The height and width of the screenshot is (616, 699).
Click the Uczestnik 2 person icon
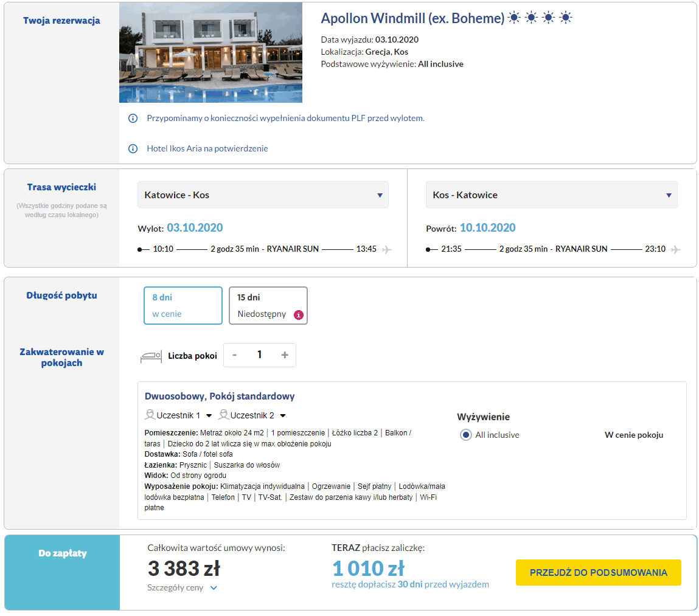224,415
